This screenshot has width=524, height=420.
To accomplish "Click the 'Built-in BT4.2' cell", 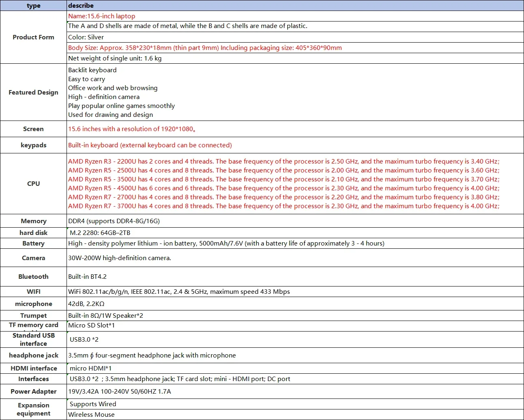I will point(295,277).
